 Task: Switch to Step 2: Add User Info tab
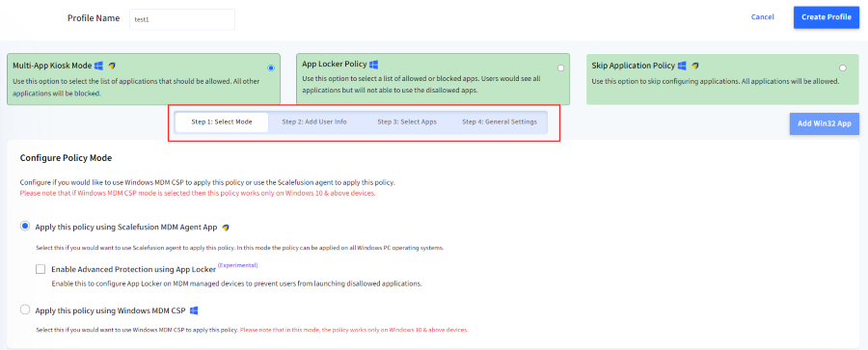pyautogui.click(x=314, y=122)
